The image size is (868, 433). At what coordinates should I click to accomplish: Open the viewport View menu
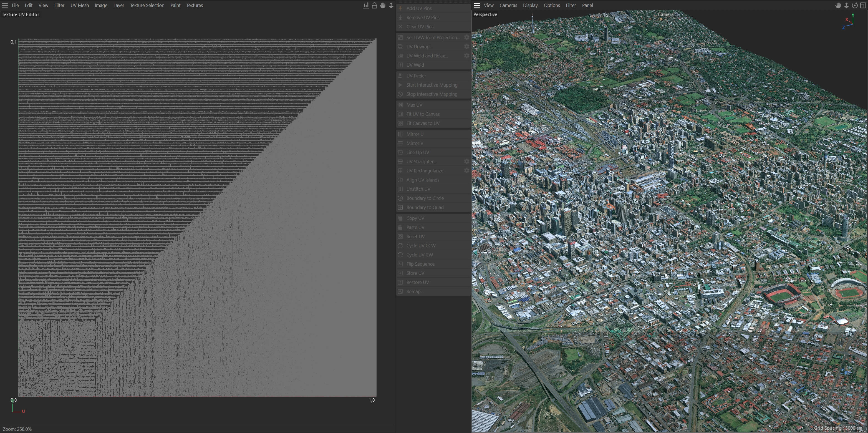click(x=489, y=5)
